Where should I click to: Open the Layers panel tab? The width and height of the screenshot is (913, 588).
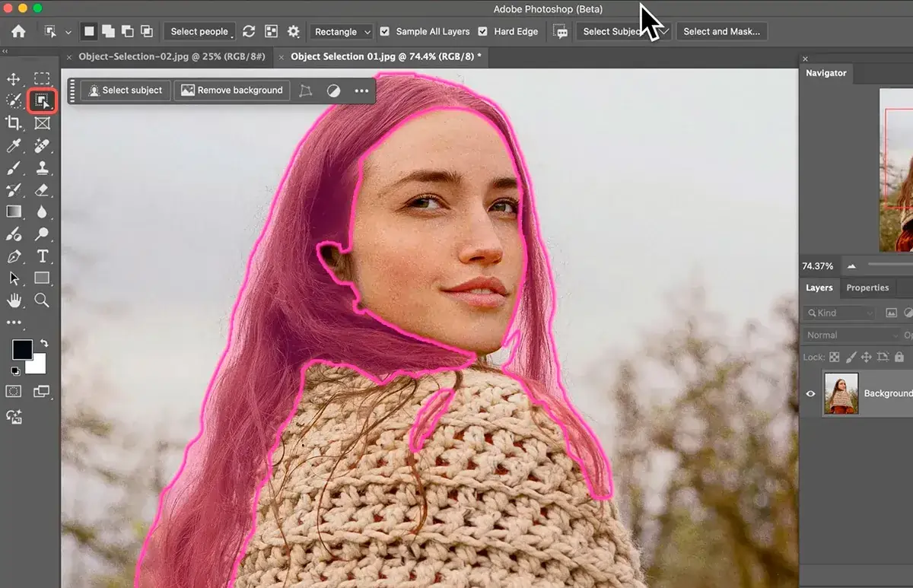819,288
